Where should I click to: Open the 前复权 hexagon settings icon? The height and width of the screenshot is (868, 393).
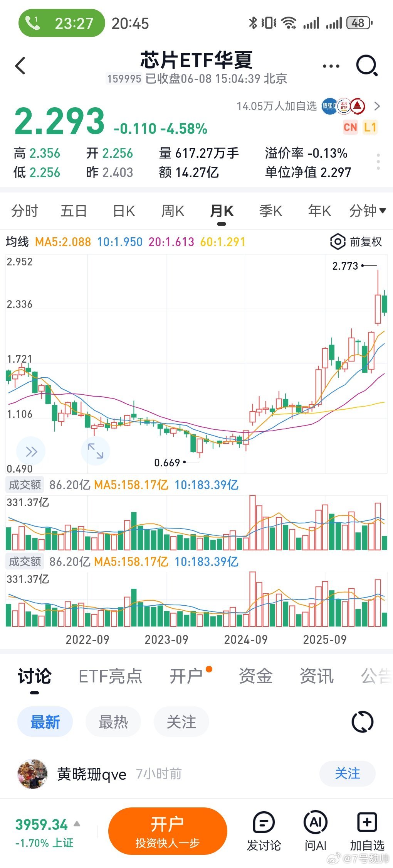(338, 242)
